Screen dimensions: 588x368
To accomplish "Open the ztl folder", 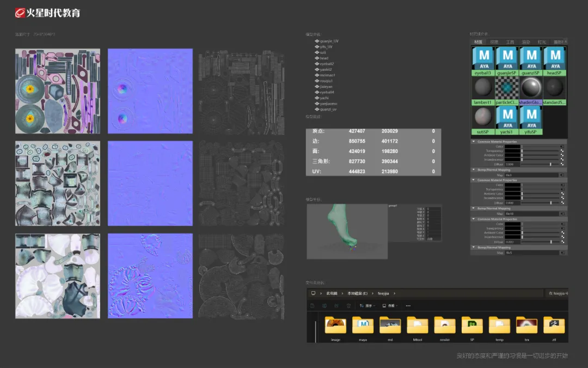I will coord(554,325).
